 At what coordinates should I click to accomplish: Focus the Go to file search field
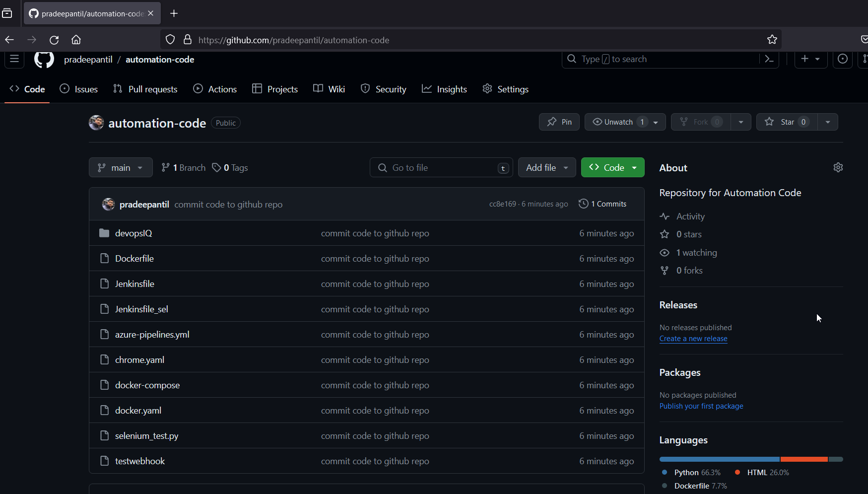[441, 167]
